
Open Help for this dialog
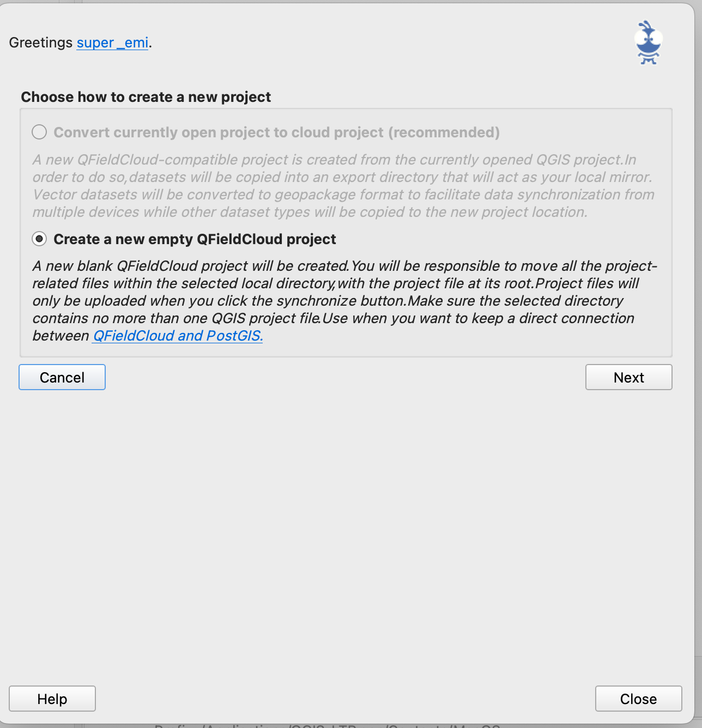pos(52,699)
